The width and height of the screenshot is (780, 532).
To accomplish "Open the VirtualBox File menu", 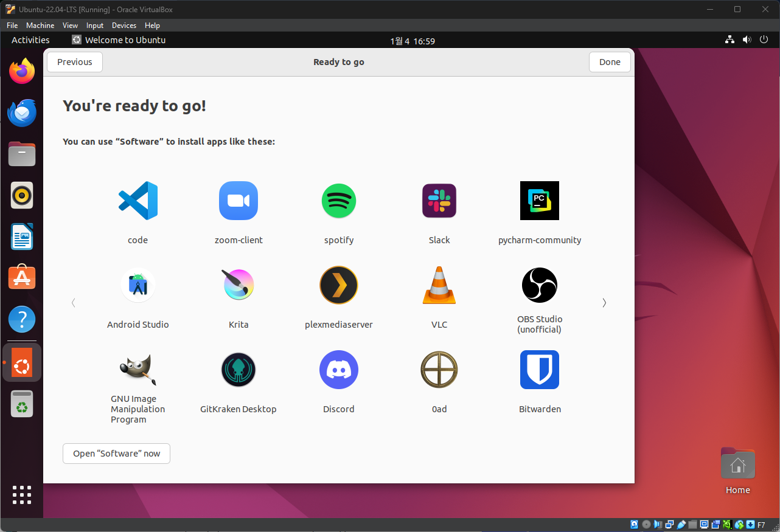I will [x=12, y=26].
